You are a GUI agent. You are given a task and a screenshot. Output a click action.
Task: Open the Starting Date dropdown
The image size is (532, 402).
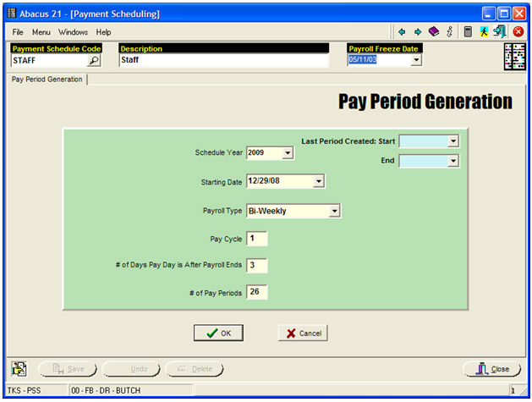(318, 181)
